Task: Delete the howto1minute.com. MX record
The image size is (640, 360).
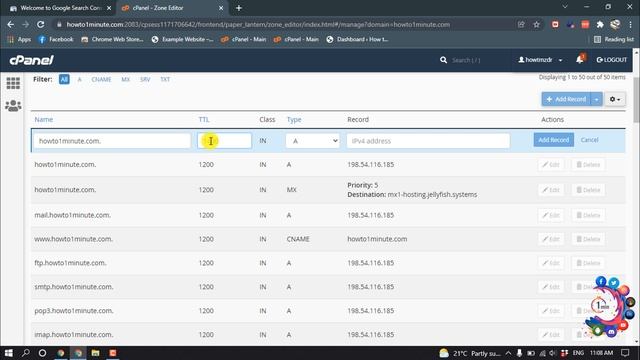Action: pyautogui.click(x=588, y=190)
